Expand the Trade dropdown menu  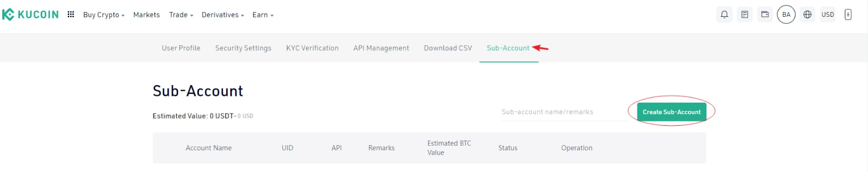[x=181, y=15]
